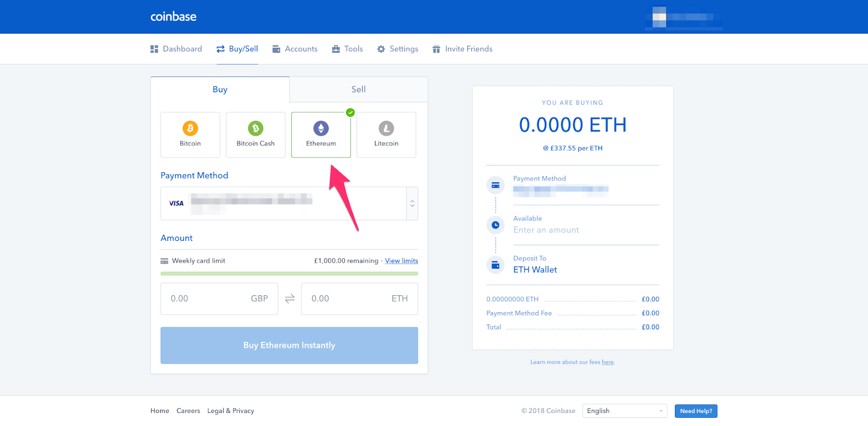
Task: Open the Dashboard page
Action: (176, 49)
